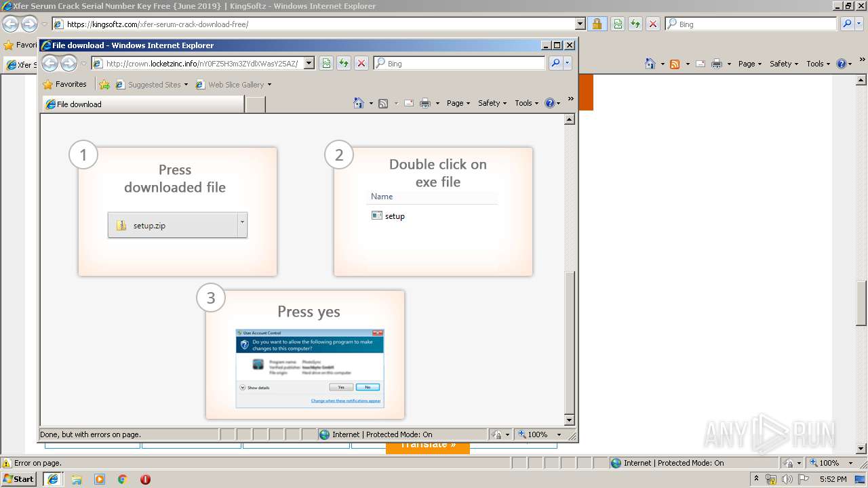Stop loading in the File download window
The width and height of the screenshot is (868, 488).
pos(361,63)
